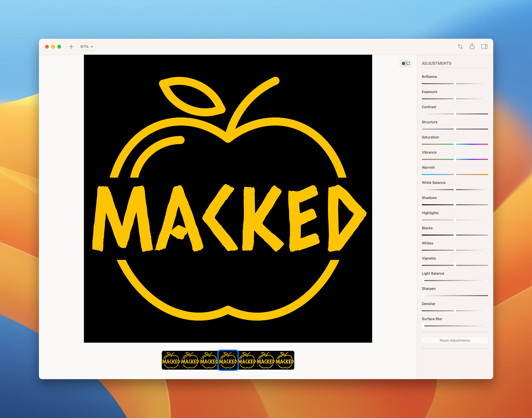Viewport: 532px width, 418px height.
Task: Adjust the Brilliance slider
Action: [x=455, y=84]
